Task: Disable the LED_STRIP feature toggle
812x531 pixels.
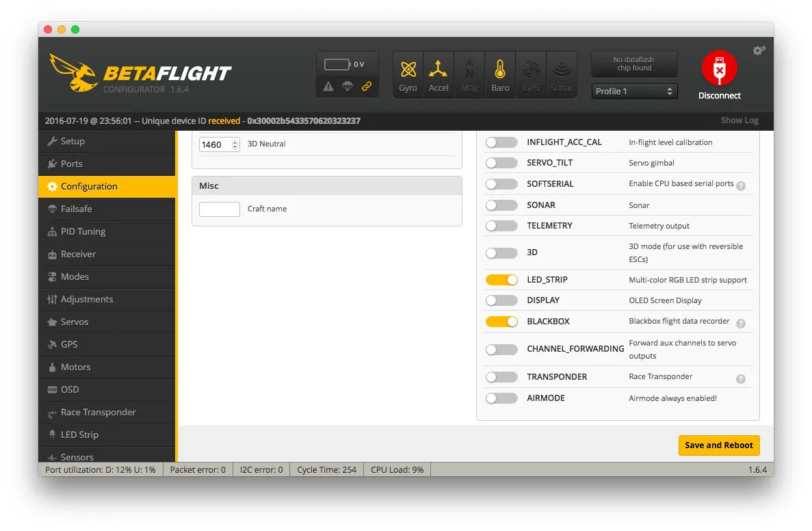Action: tap(501, 280)
